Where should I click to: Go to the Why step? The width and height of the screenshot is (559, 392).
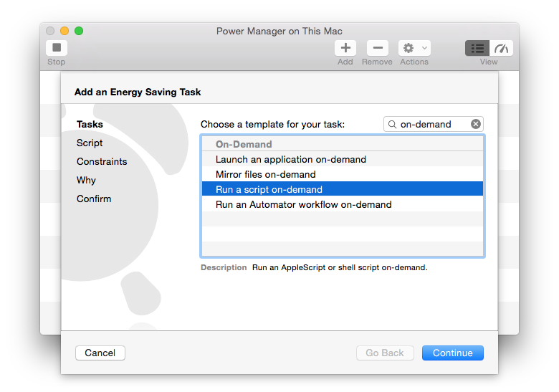[86, 180]
